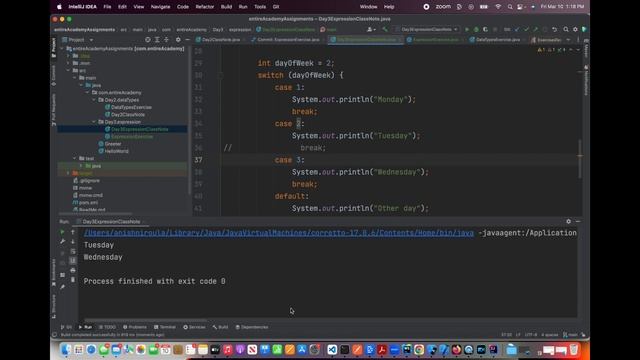Open Search Everywhere magnifier in IDE toolbar
The height and width of the screenshot is (360, 640).
566,29
